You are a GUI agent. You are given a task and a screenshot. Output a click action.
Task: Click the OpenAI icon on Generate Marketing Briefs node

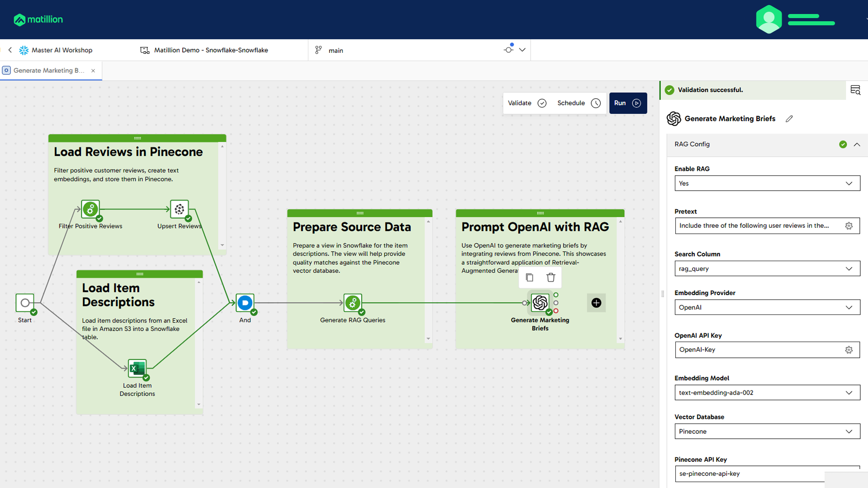click(x=540, y=303)
